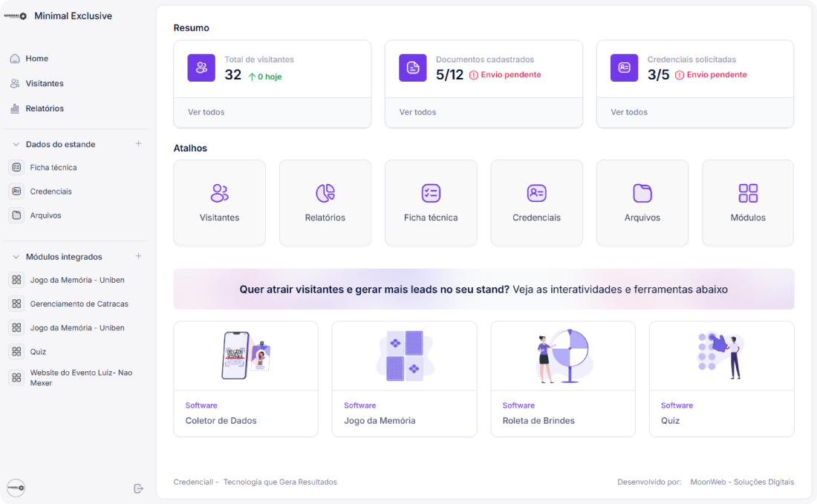Open the Roleta de Brindes software card thumbnail
The image size is (817, 504).
click(x=562, y=355)
